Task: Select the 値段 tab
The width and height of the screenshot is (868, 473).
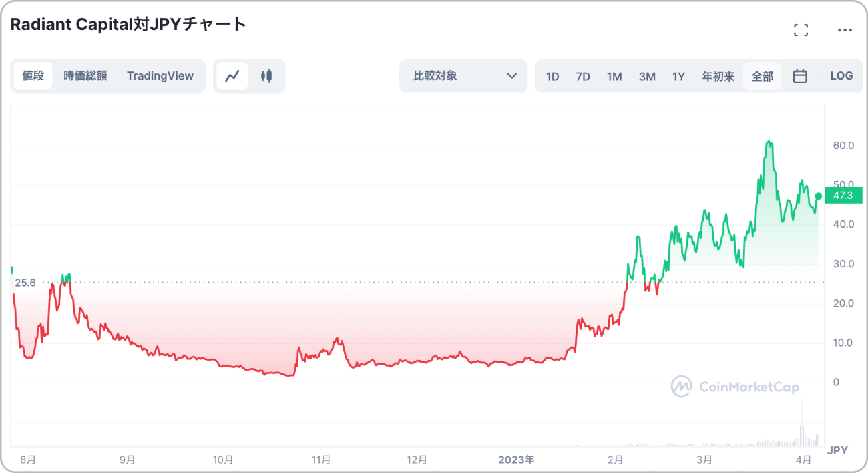Action: (x=33, y=76)
